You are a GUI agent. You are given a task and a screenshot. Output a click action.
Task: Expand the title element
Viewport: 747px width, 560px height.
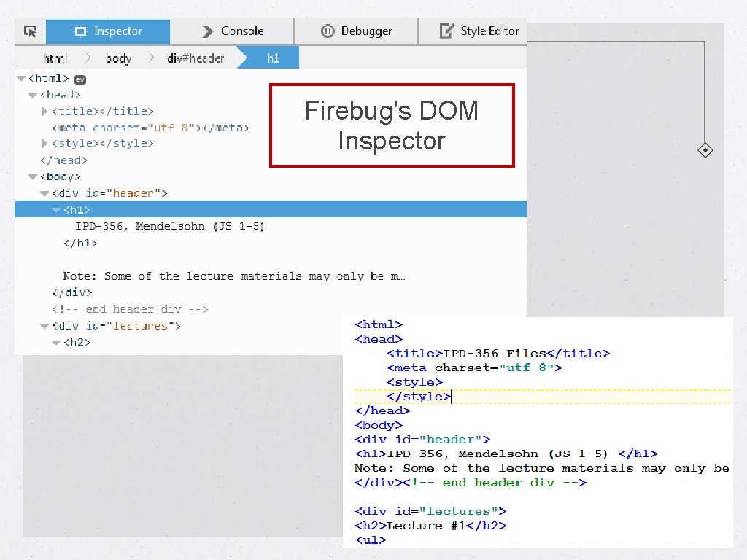pyautogui.click(x=44, y=111)
